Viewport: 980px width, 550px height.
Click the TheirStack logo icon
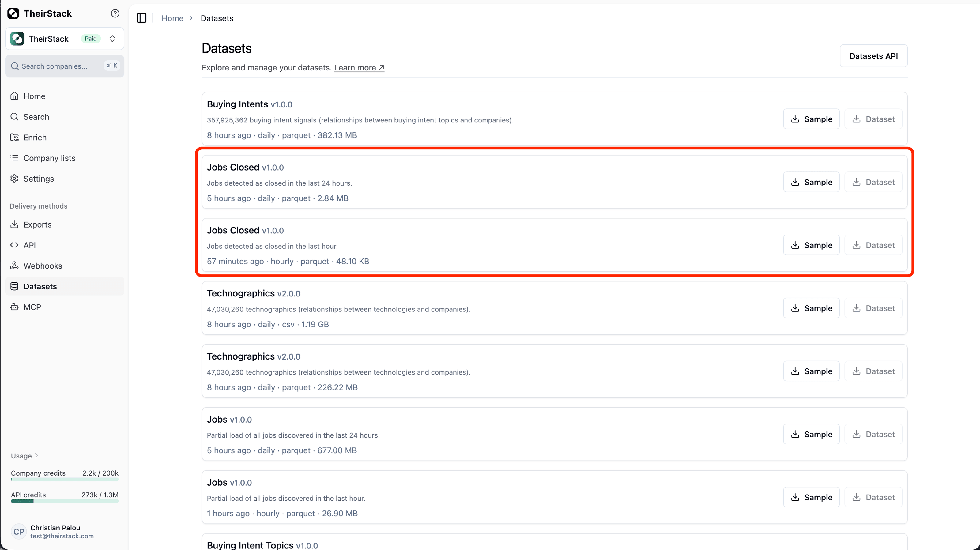13,13
